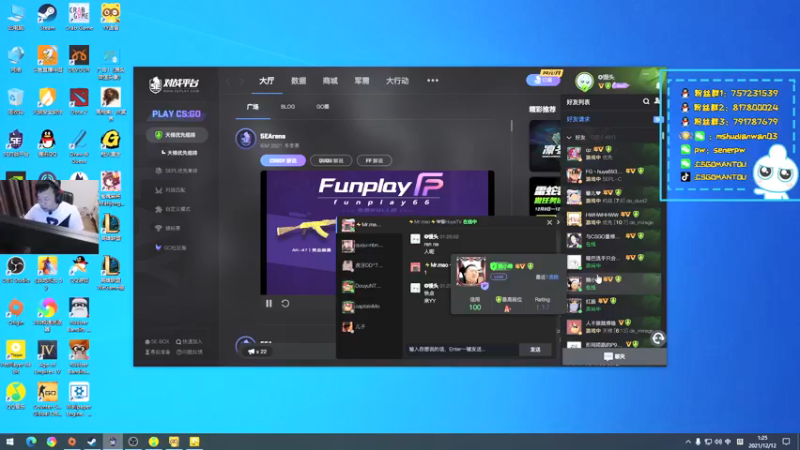
Task: Click the main feed vertical scrollbar
Action: pyautogui.click(x=511, y=126)
